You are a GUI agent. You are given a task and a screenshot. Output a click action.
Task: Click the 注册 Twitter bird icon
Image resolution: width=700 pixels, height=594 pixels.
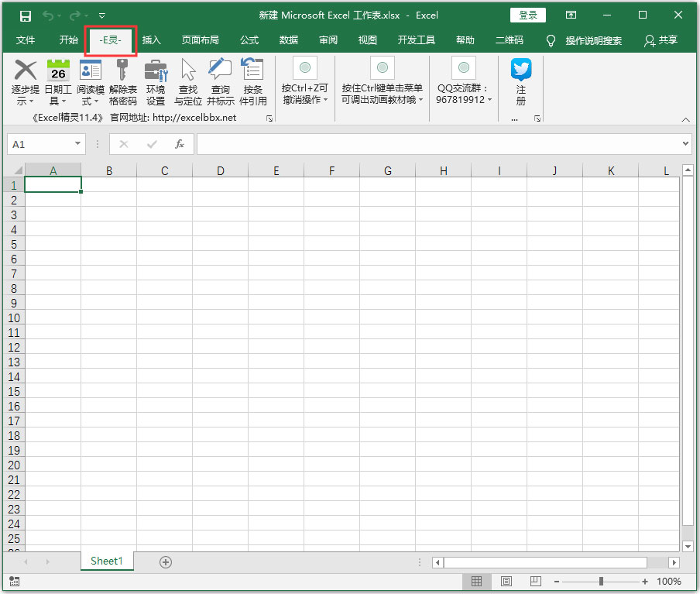[x=521, y=70]
